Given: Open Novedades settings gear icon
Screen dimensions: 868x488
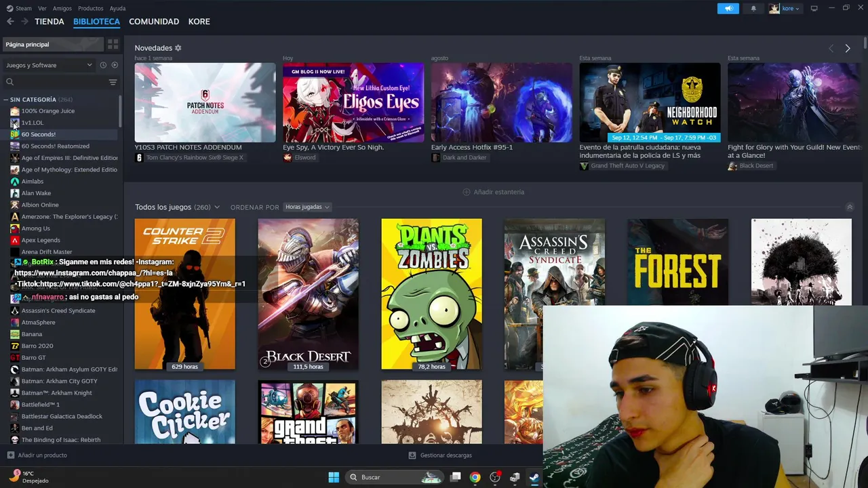Looking at the screenshot, I should 178,48.
